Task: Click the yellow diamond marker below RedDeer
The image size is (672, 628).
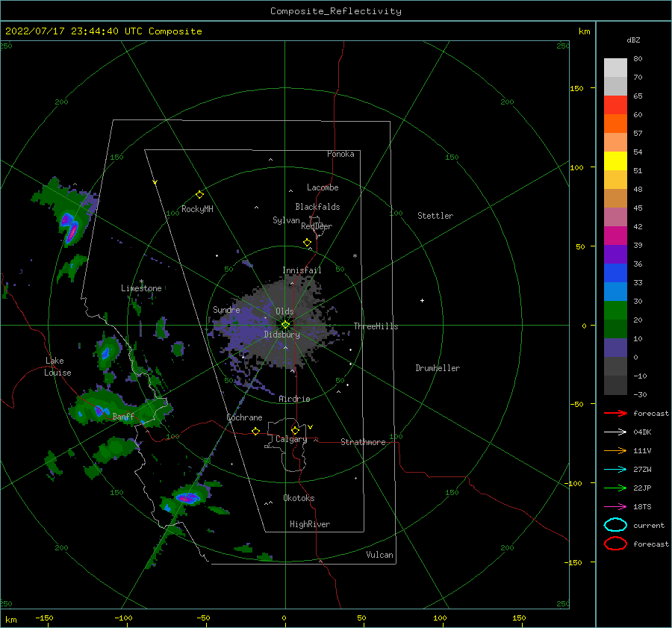Action: 308,243
